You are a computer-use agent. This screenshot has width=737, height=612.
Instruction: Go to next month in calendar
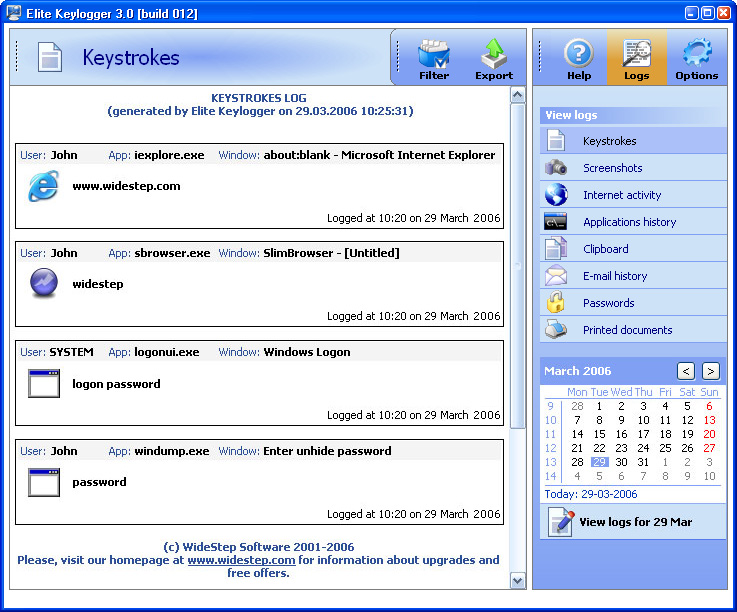pyautogui.click(x=710, y=371)
